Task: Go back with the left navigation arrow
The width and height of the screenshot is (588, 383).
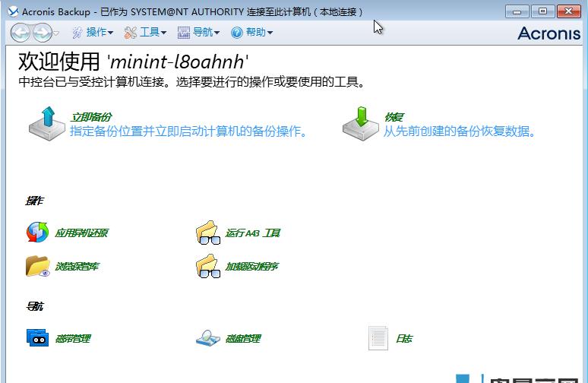Action: 20,33
